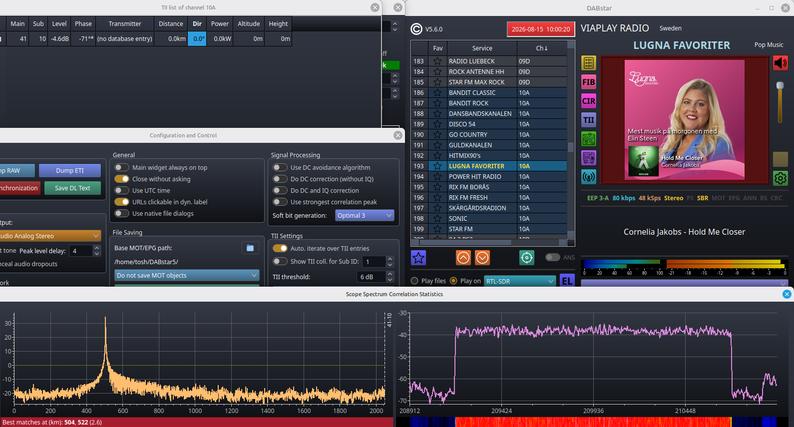Viewport: 794px width, 427px height.
Task: Toggle Do DC correction (without IQ)
Action: 280,179
